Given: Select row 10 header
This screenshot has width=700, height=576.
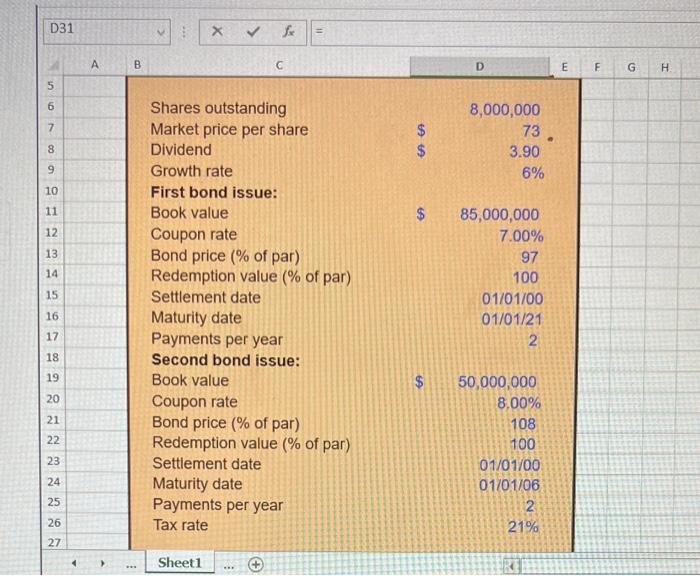Looking at the screenshot, I should (x=51, y=191).
